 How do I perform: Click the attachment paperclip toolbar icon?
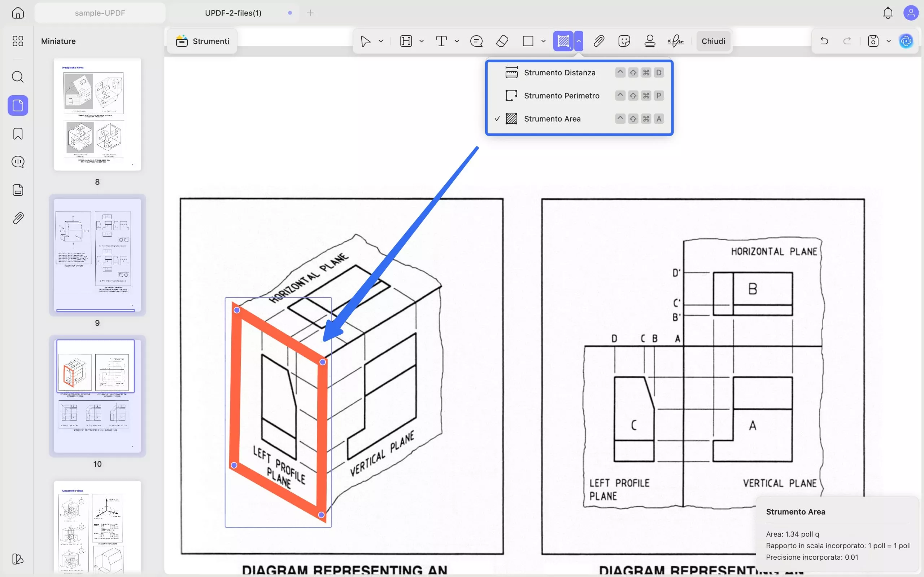[x=599, y=41]
